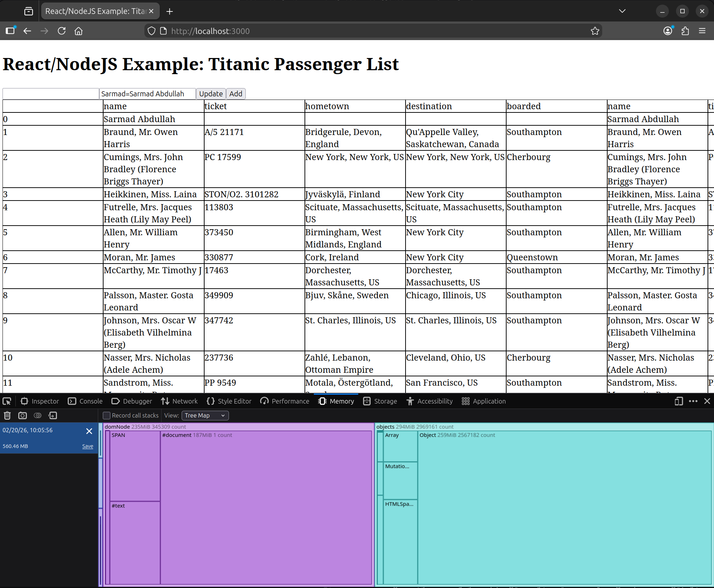Toggle responsive design mode icon
The height and width of the screenshot is (588, 714).
pyautogui.click(x=679, y=401)
